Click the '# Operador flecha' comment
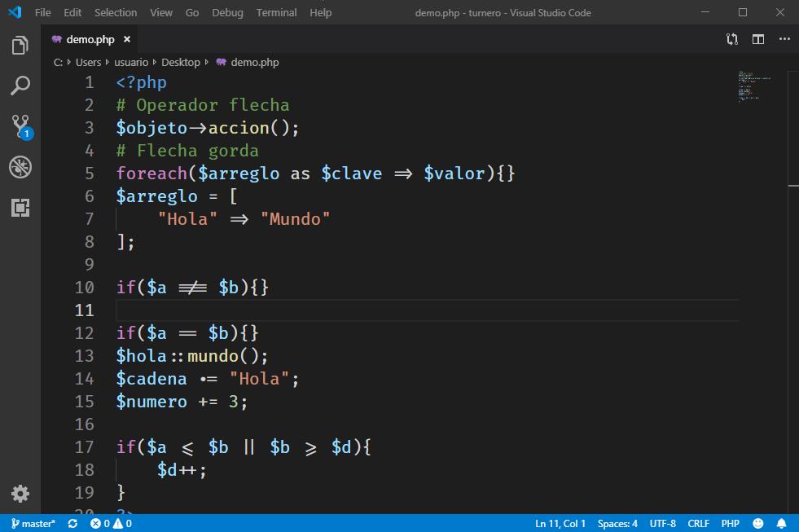The width and height of the screenshot is (799, 532). click(203, 105)
